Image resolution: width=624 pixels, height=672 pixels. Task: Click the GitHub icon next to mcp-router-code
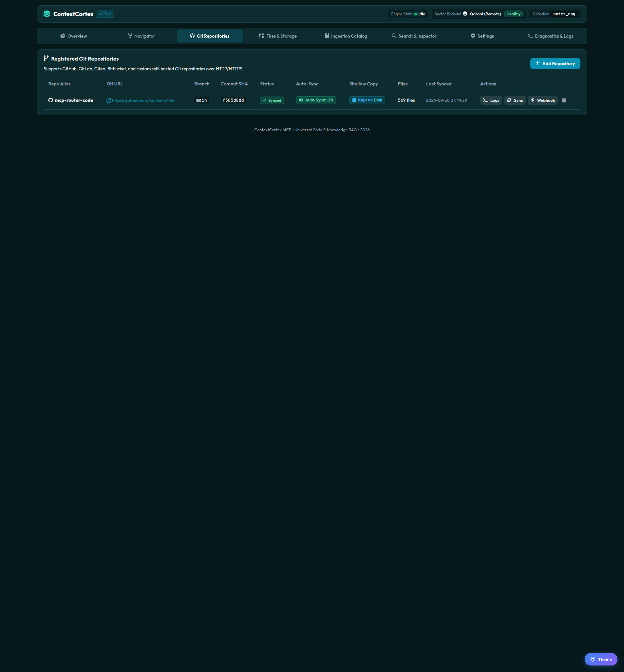click(51, 100)
